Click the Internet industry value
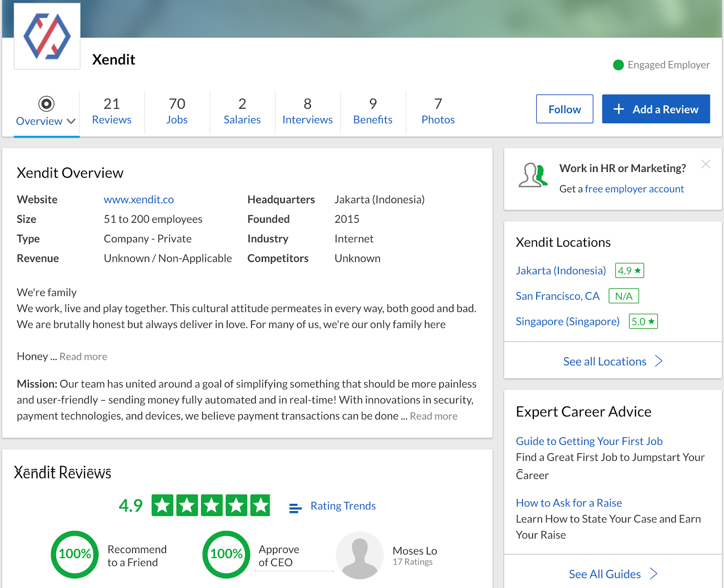The height and width of the screenshot is (588, 724). (x=354, y=239)
